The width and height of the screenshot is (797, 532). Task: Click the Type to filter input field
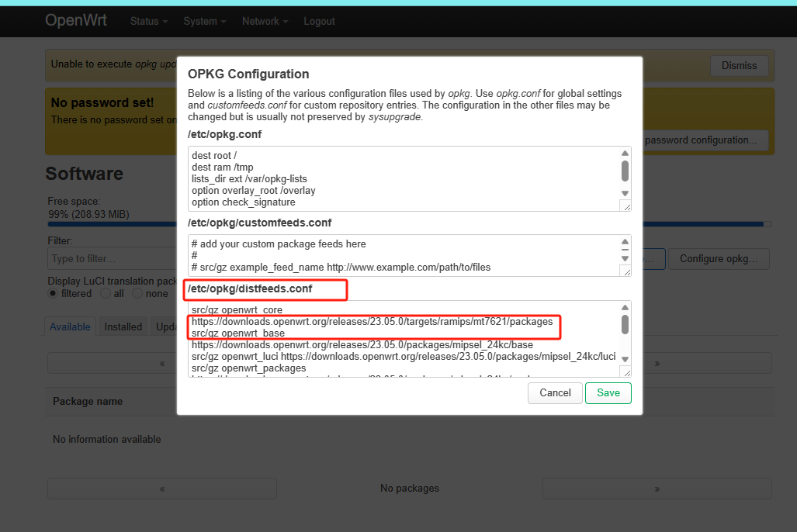(113, 258)
